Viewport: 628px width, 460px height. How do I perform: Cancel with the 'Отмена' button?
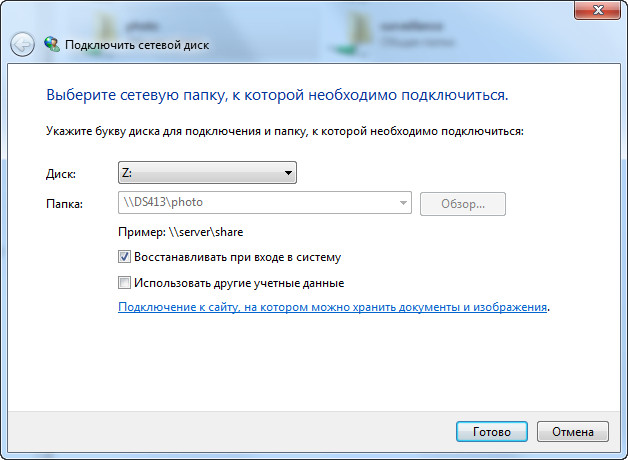click(572, 431)
